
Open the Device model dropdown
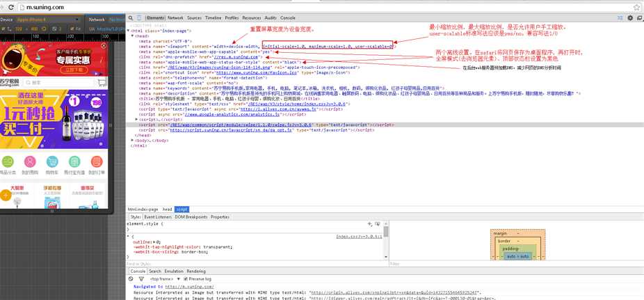[48, 19]
